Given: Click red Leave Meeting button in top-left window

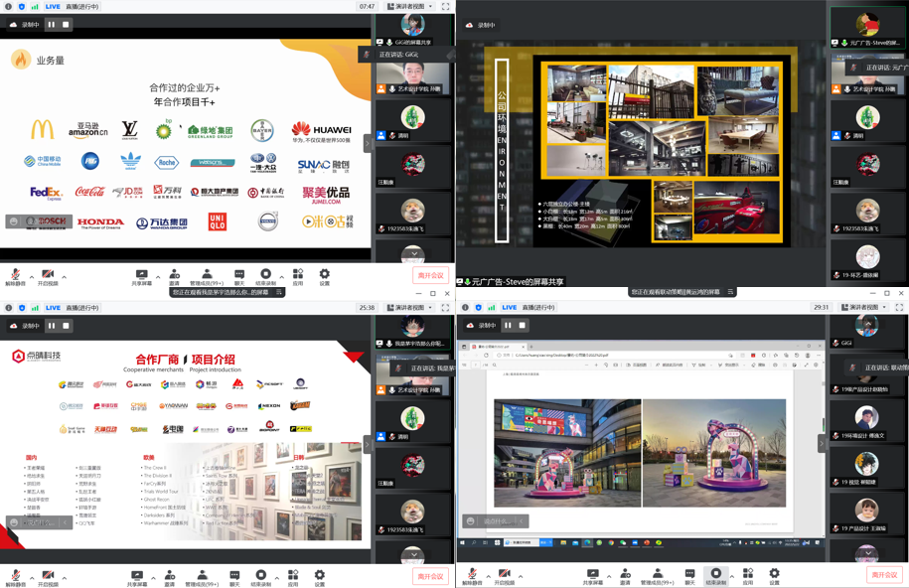Looking at the screenshot, I should click(430, 275).
